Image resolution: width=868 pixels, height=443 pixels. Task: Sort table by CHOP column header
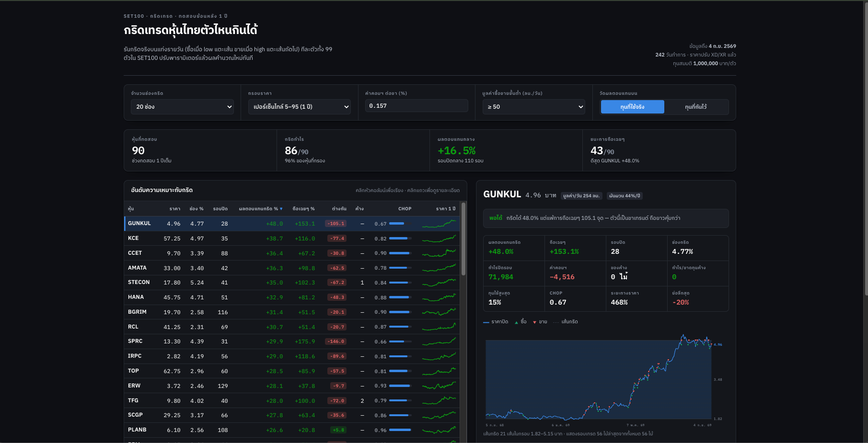coord(405,209)
